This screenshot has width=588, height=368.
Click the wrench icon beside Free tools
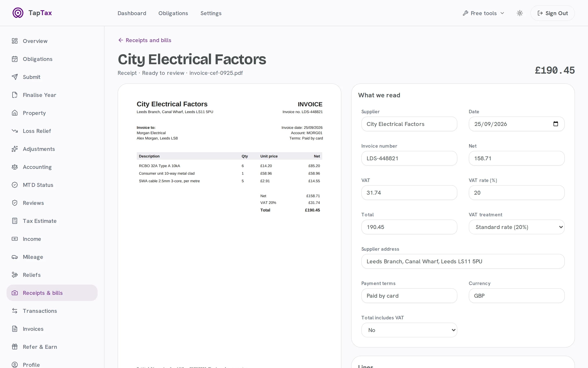[x=465, y=13]
